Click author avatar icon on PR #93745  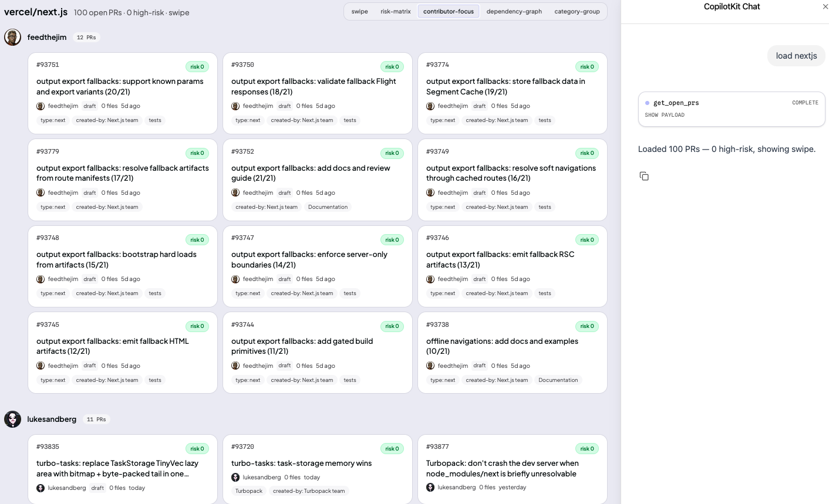(41, 366)
